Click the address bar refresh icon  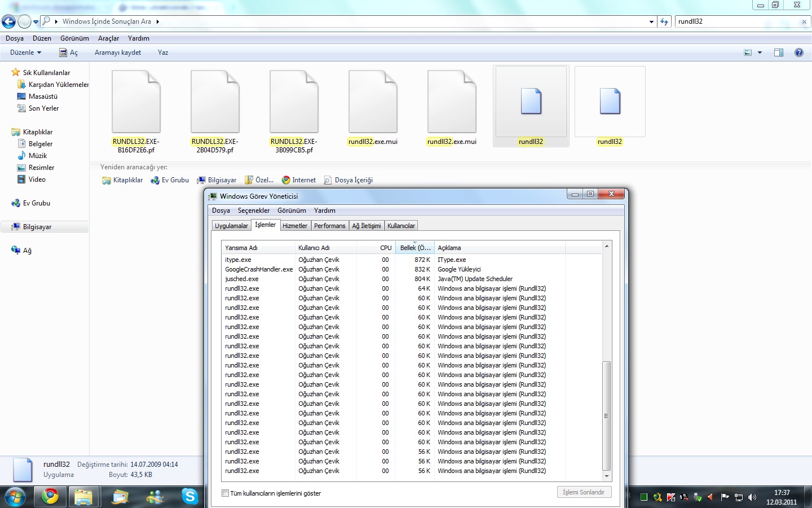[x=664, y=21]
